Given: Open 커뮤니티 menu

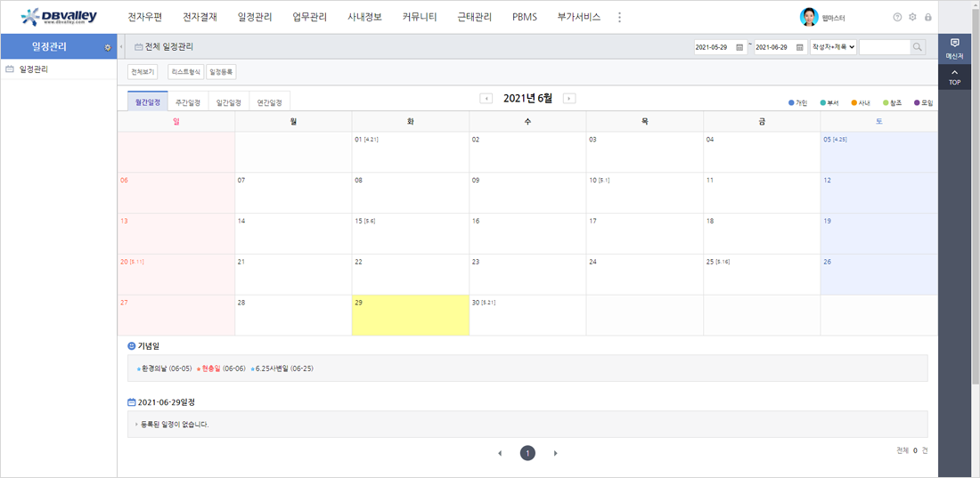Looking at the screenshot, I should [420, 18].
